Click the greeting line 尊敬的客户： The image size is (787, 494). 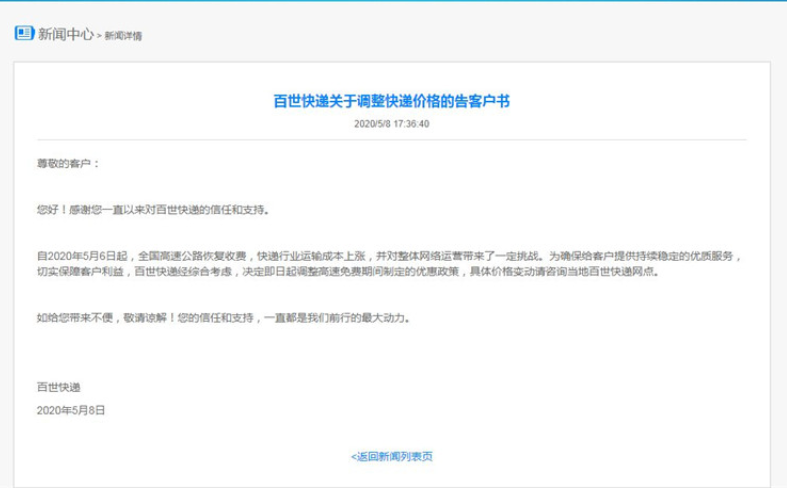tap(68, 162)
